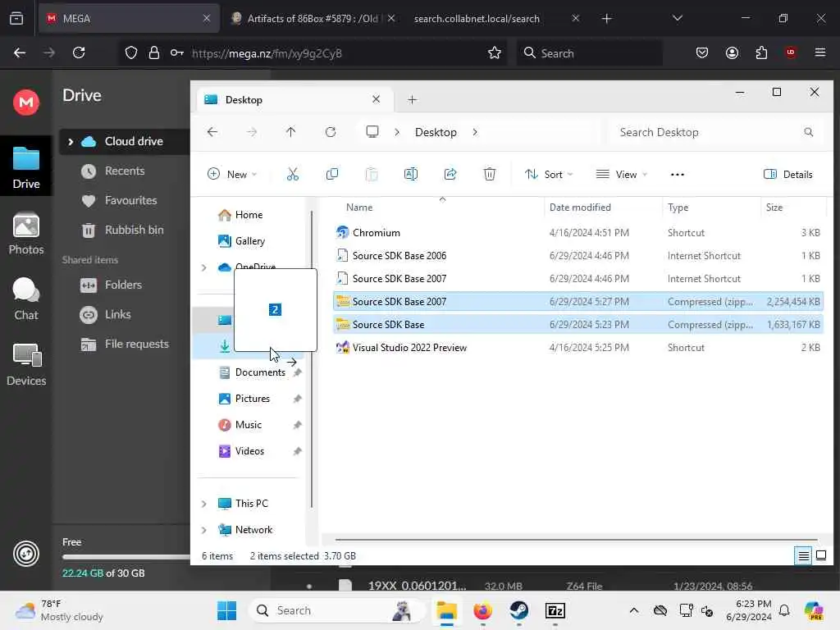Expand Cloud drive in MEGA sidebar
840x630 pixels.
[71, 141]
